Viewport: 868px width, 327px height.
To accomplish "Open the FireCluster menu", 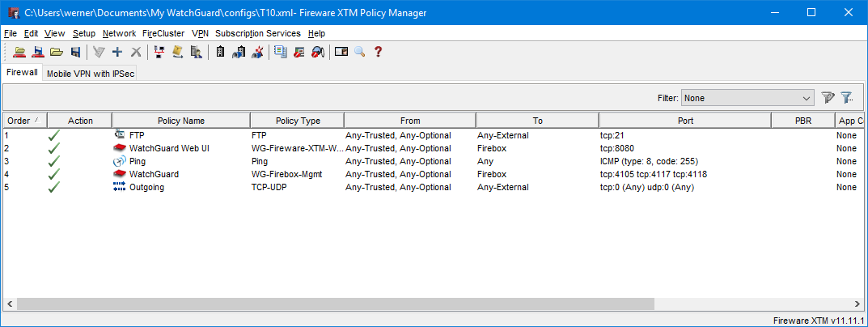I will click(163, 33).
